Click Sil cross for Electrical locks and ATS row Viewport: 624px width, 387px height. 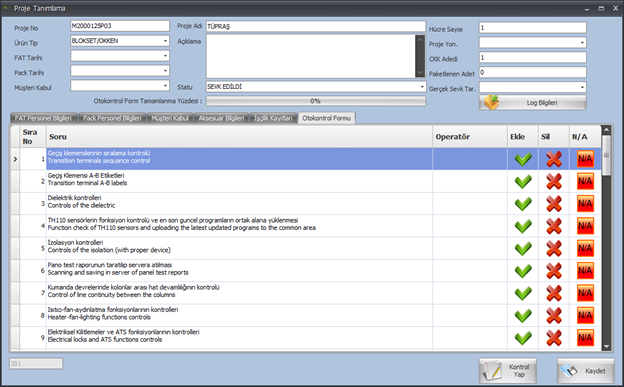554,338
